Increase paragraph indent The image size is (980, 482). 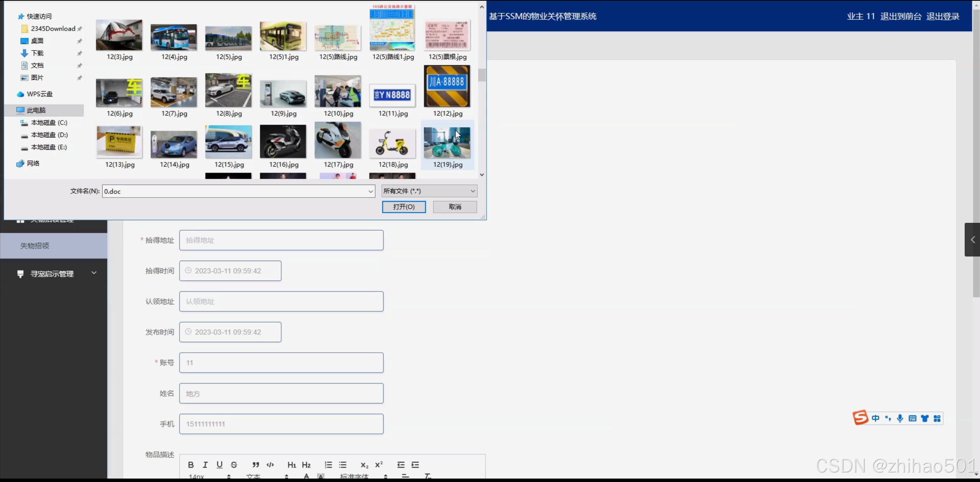(415, 465)
